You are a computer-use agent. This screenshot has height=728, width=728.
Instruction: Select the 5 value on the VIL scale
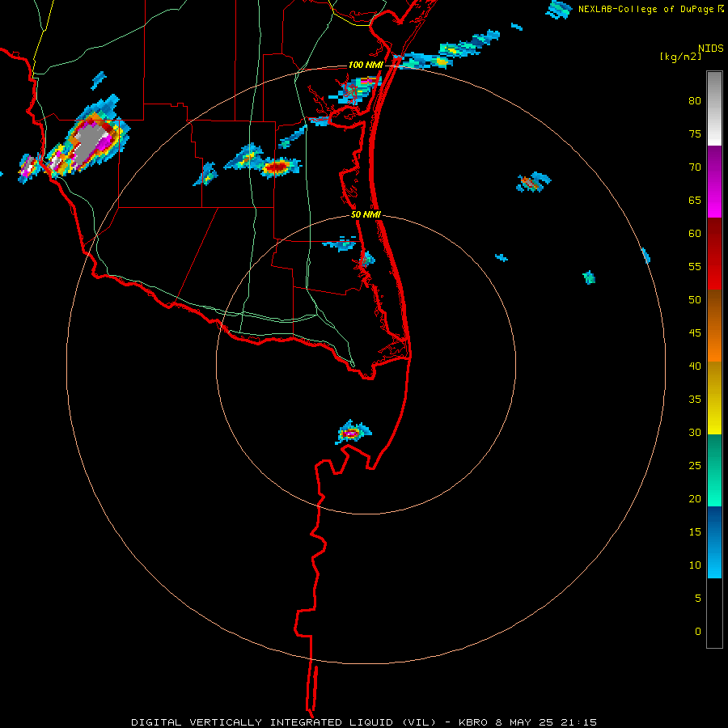[x=698, y=599]
